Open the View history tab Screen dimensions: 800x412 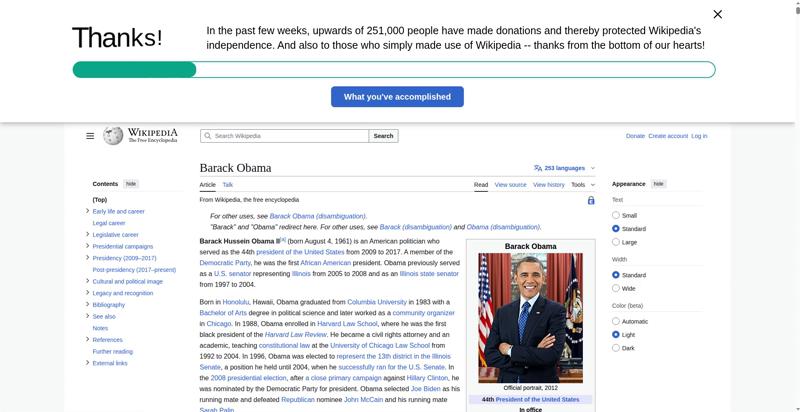click(548, 185)
